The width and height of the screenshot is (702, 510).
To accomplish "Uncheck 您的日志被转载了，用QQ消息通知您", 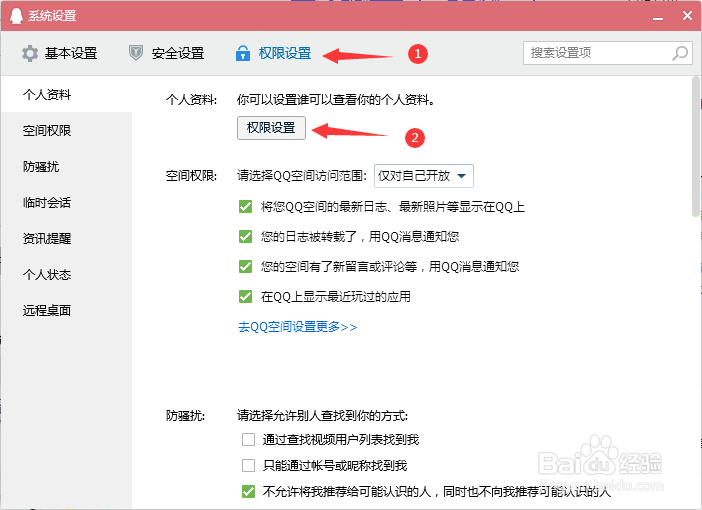I will (245, 236).
